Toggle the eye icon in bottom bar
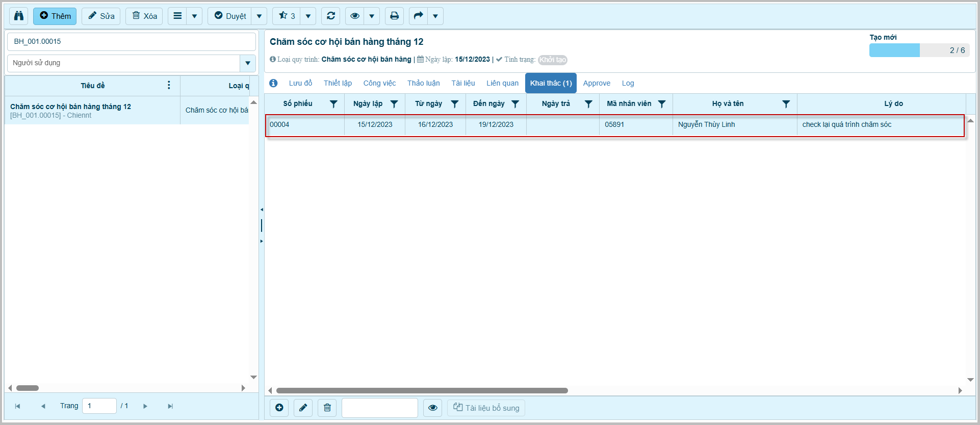Viewport: 980px width, 425px height. pyautogui.click(x=432, y=408)
